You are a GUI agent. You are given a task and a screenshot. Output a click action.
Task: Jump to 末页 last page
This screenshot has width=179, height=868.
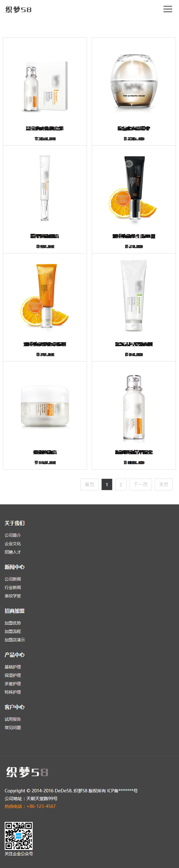pyautogui.click(x=164, y=484)
